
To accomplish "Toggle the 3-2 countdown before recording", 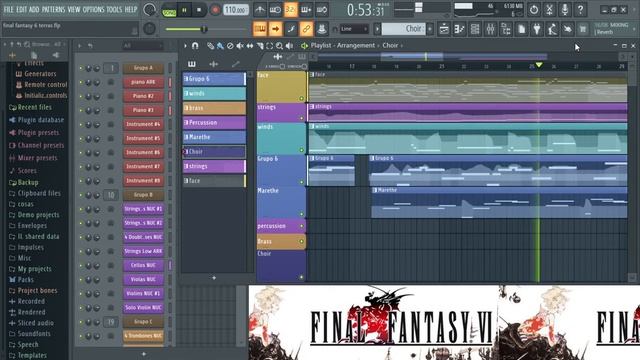I will 291,9.
